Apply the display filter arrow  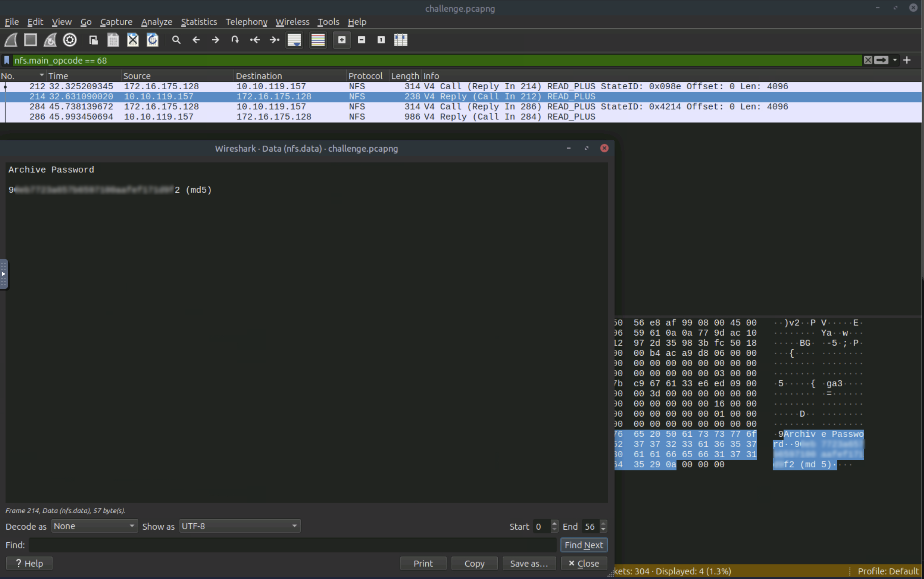pyautogui.click(x=881, y=60)
